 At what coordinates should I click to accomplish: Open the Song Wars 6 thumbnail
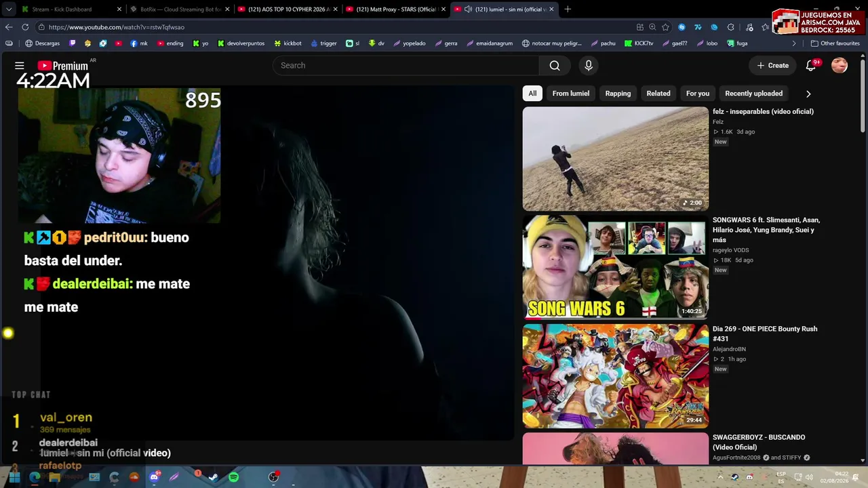pos(615,267)
